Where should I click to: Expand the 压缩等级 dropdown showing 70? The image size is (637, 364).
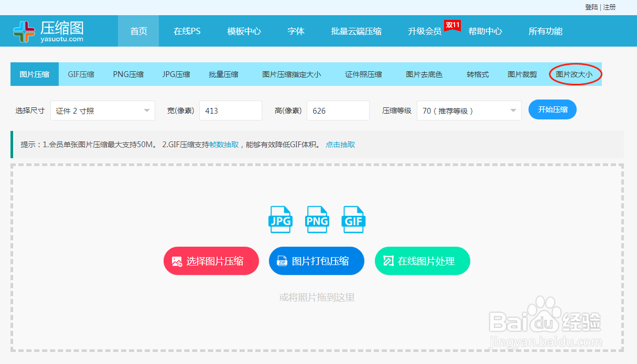(469, 111)
